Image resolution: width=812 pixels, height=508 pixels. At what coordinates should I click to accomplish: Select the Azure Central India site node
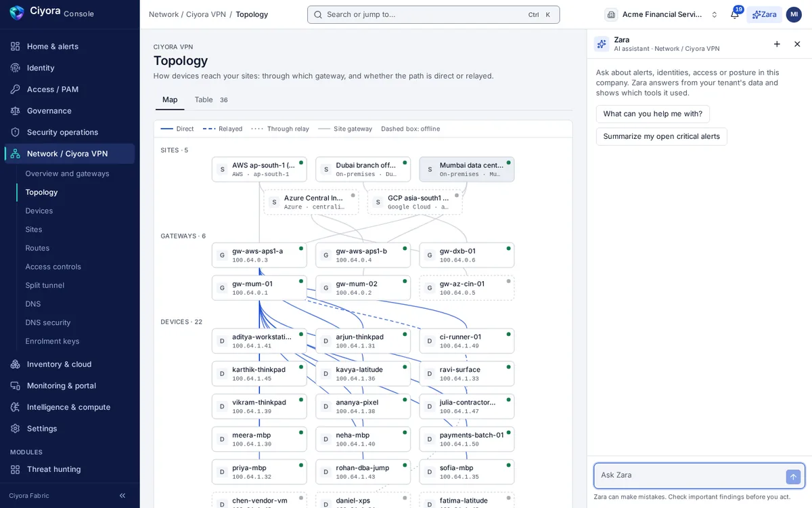tap(311, 202)
